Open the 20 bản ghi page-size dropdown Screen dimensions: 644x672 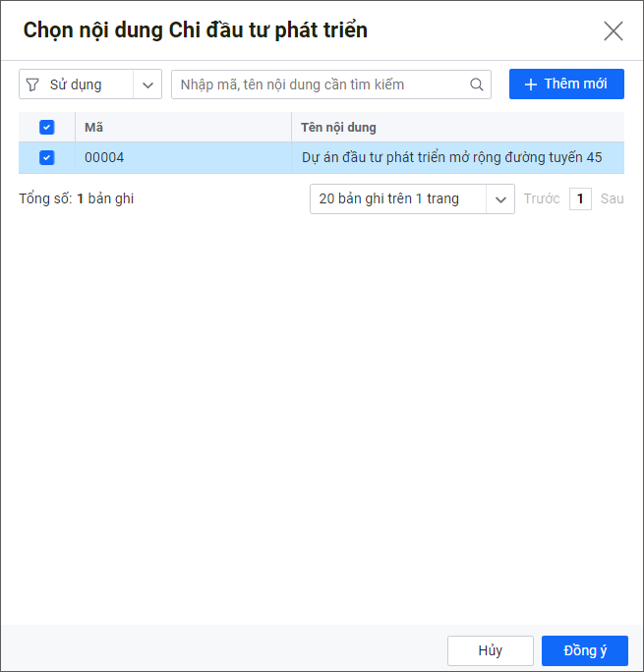click(x=499, y=198)
